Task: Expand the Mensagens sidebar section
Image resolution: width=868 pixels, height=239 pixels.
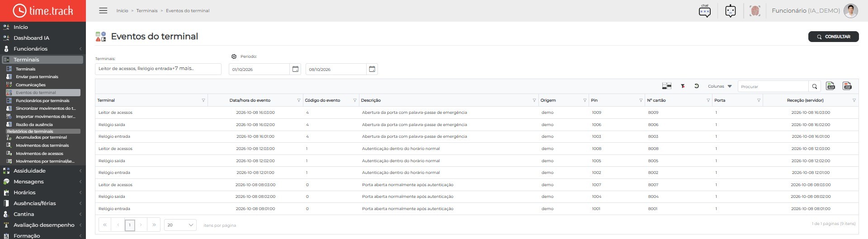Action: [x=43, y=182]
